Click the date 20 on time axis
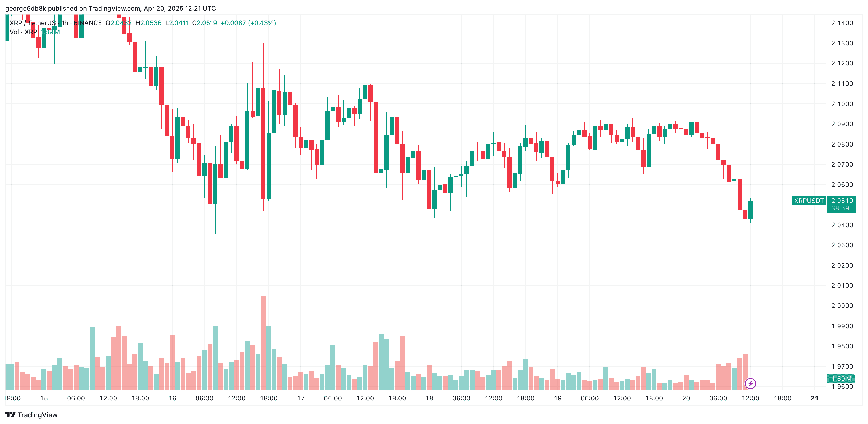Image resolution: width=868 pixels, height=424 pixels. point(686,398)
